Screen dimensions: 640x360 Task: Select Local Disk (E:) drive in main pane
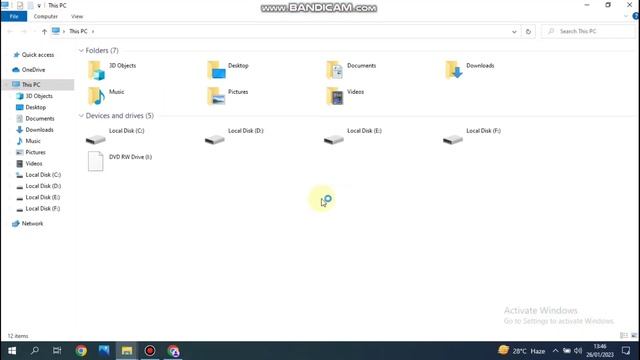click(353, 136)
